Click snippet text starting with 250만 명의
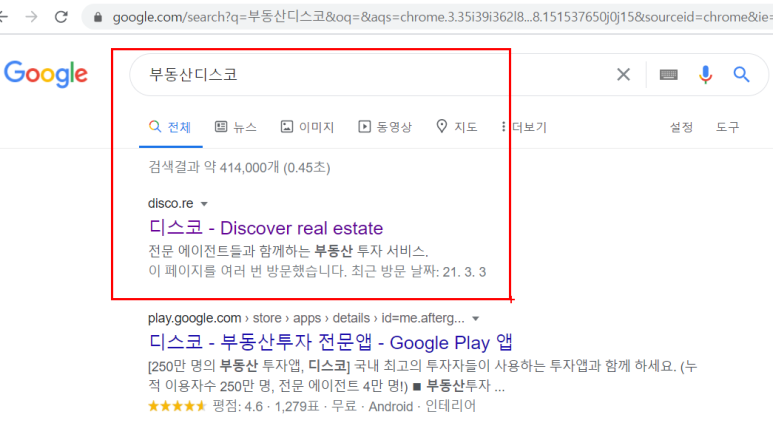 [423, 376]
